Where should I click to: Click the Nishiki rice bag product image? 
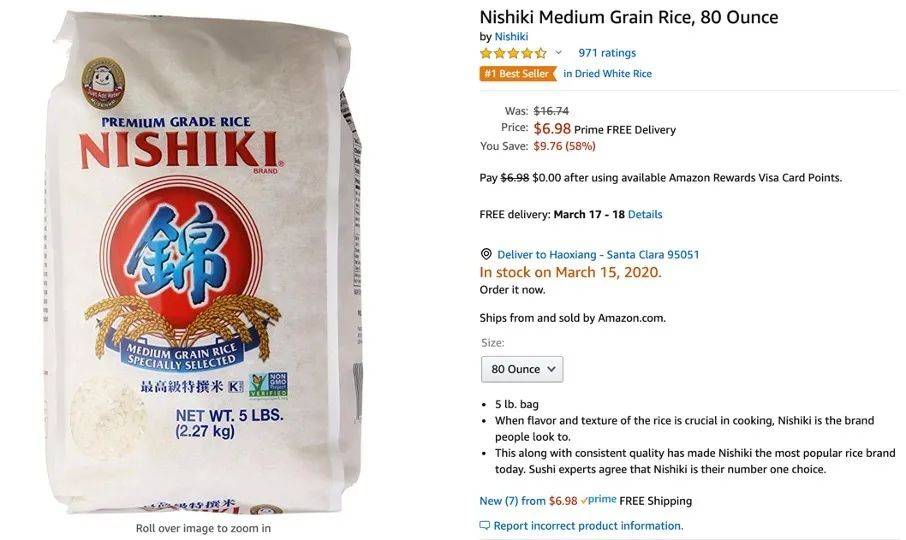click(203, 263)
